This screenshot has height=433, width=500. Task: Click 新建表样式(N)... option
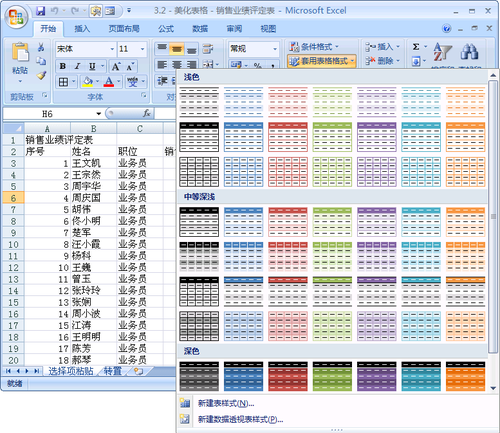(x=226, y=404)
